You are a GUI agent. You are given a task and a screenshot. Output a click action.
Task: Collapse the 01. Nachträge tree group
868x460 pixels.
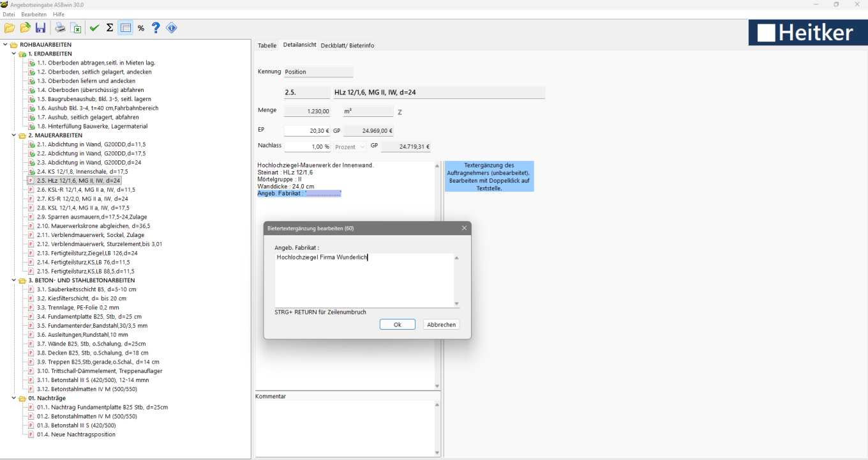(x=14, y=398)
